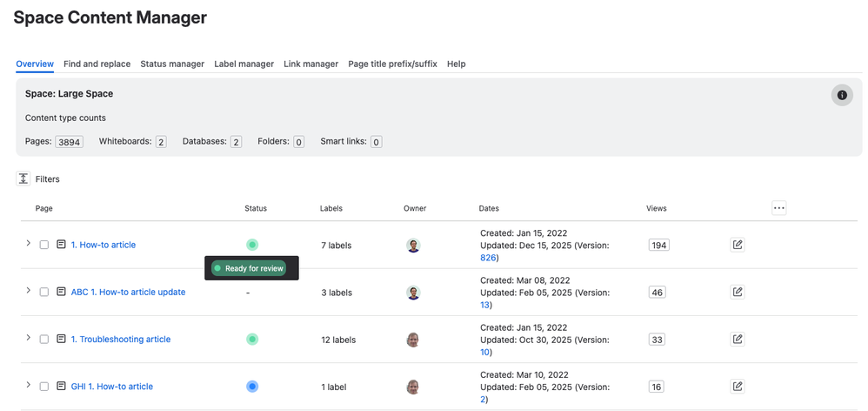Click owner avatar for ABC 1. How-to article update
The width and height of the screenshot is (868, 411).
point(413,293)
